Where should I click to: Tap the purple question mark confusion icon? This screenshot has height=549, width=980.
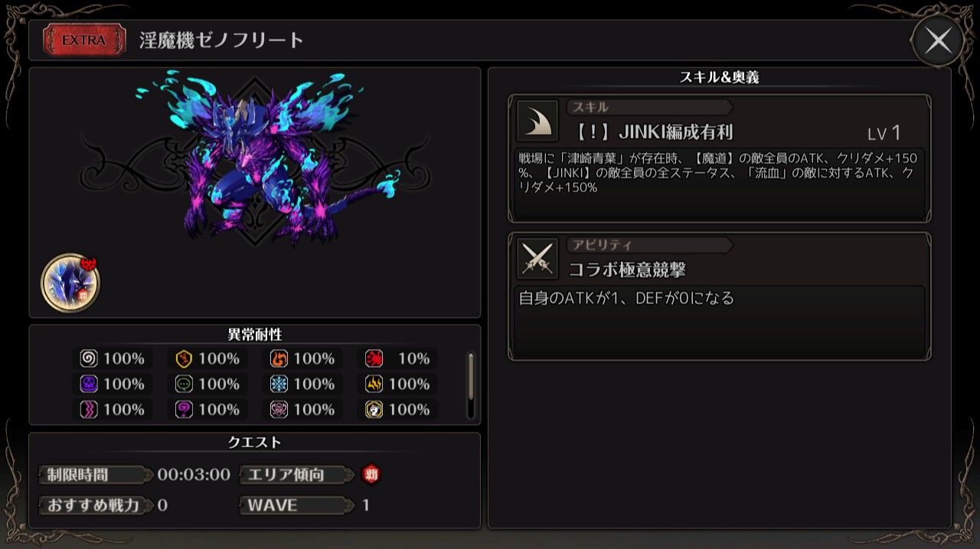click(184, 410)
